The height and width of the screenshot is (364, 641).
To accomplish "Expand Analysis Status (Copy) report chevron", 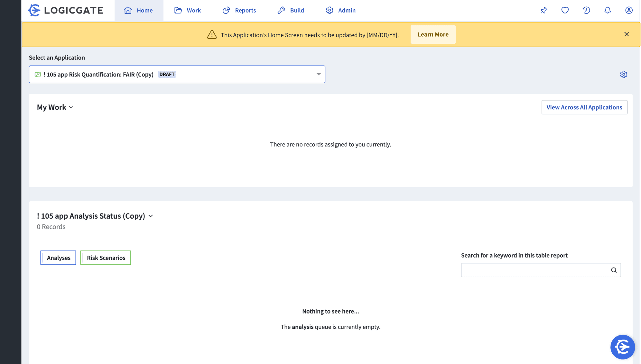I will (x=151, y=216).
